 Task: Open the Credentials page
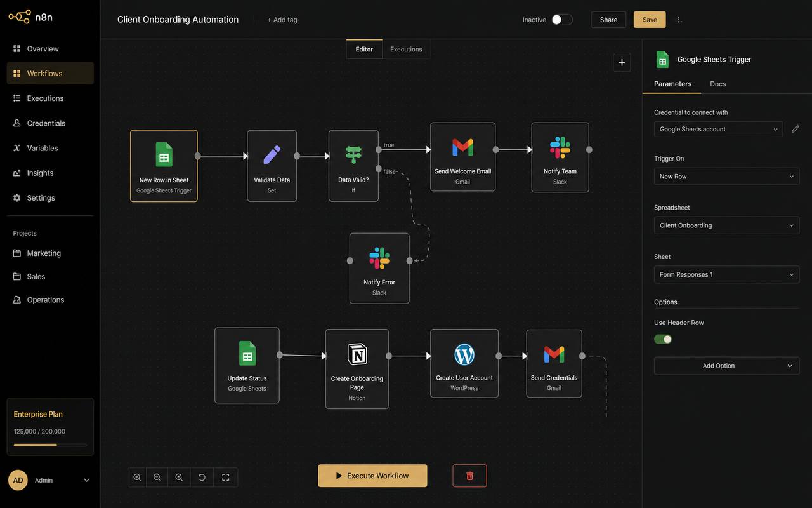coord(50,123)
